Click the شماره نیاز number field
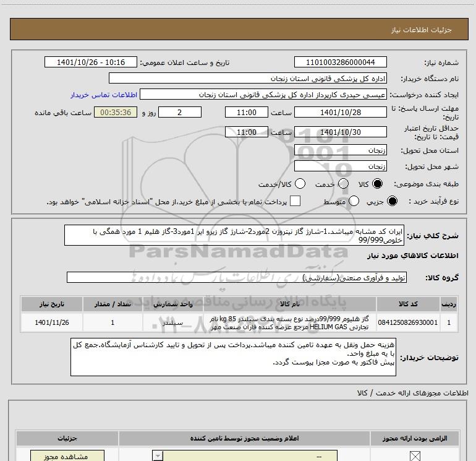The width and height of the screenshot is (476, 461). pyautogui.click(x=340, y=62)
